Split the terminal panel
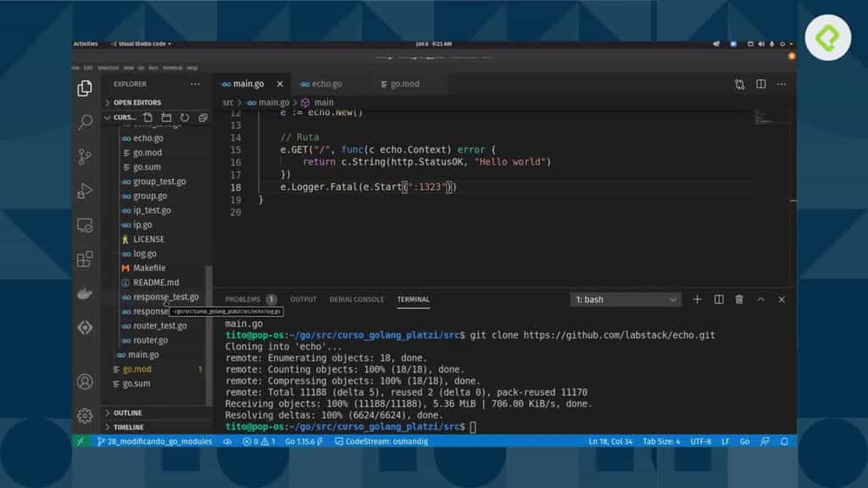 point(719,299)
